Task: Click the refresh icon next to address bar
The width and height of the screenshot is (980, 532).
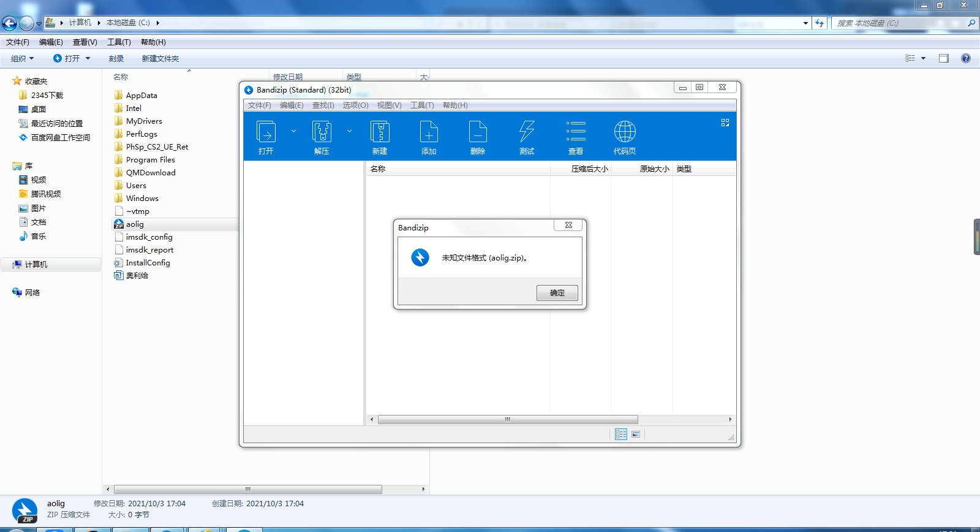Action: click(820, 23)
